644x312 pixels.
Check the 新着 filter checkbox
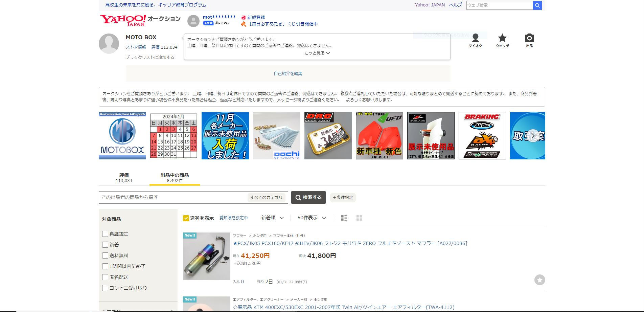pyautogui.click(x=105, y=245)
